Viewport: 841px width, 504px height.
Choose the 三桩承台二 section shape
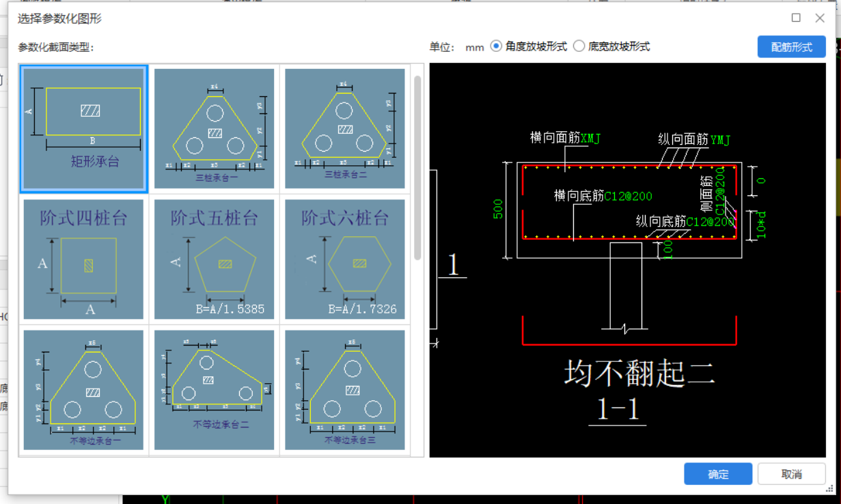click(x=344, y=128)
